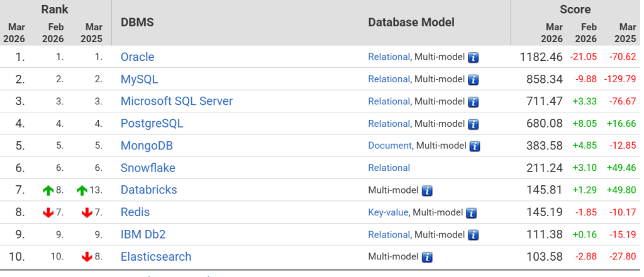This screenshot has width=644, height=277.
Task: Click the Document model link for MongoDB
Action: [389, 146]
